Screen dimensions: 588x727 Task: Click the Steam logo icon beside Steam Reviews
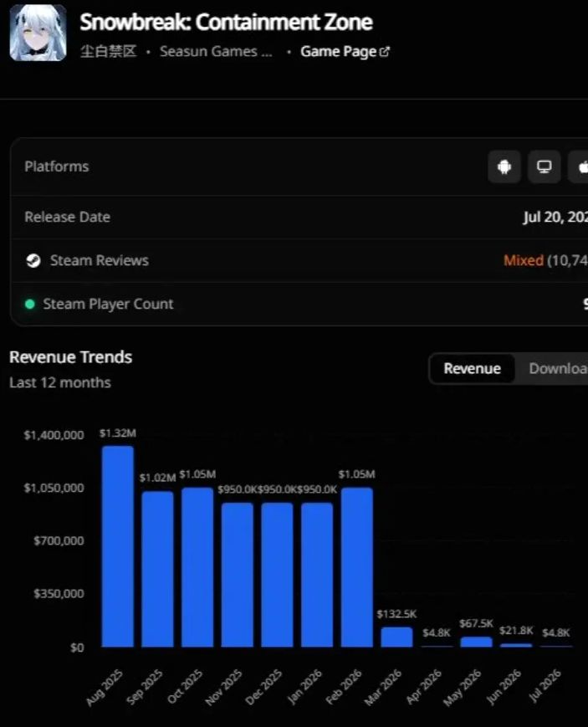pyautogui.click(x=33, y=260)
